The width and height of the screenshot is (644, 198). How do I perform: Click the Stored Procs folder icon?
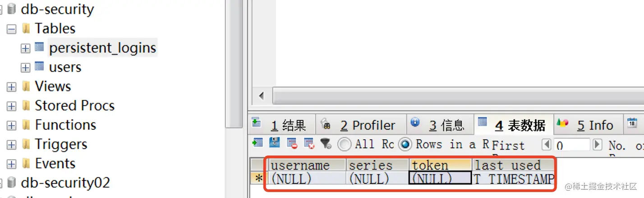[x=27, y=106]
